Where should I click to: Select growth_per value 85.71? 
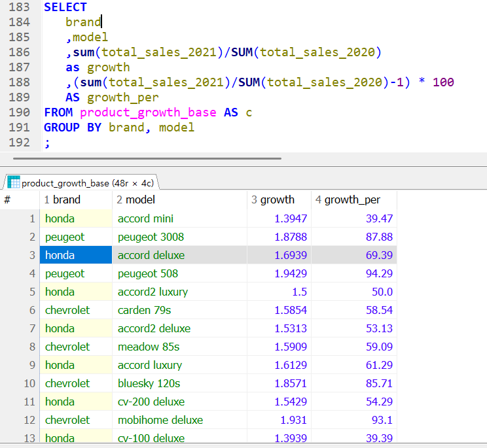pos(354,383)
